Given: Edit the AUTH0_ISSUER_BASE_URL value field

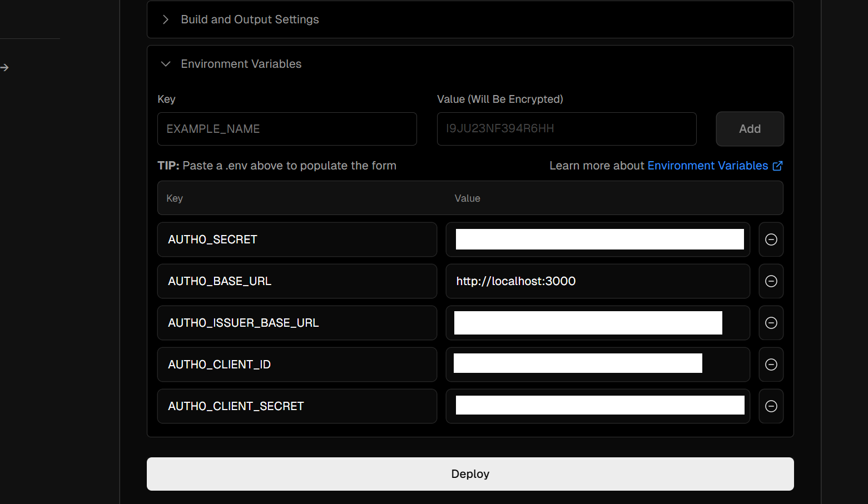Looking at the screenshot, I should click(x=598, y=323).
